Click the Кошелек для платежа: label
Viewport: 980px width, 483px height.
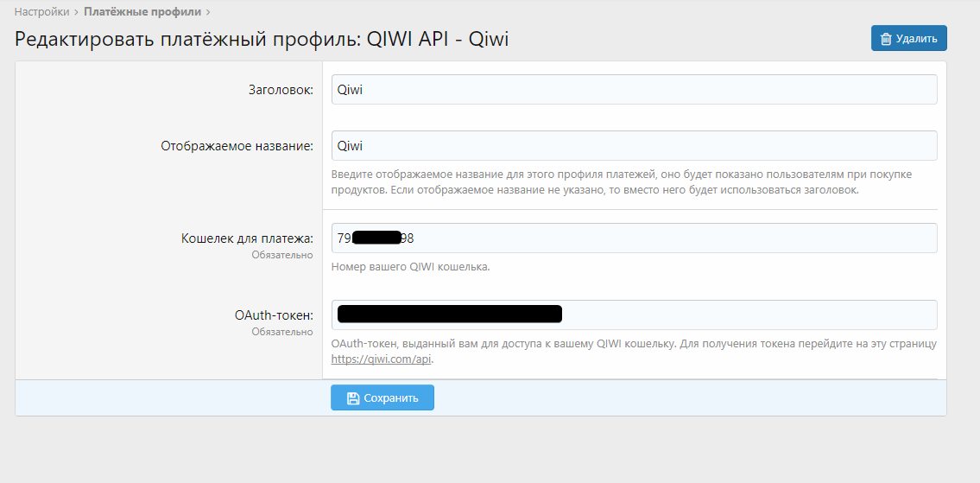tap(247, 238)
